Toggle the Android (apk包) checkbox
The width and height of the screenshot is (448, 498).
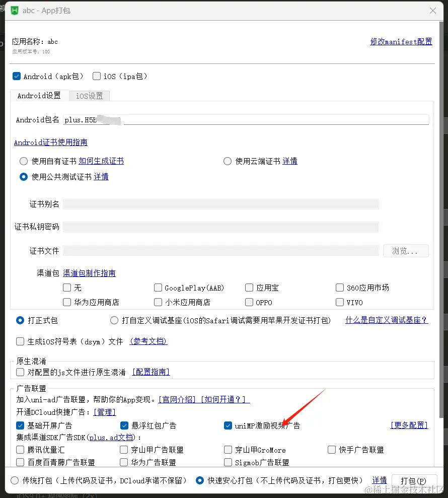pyautogui.click(x=17, y=76)
